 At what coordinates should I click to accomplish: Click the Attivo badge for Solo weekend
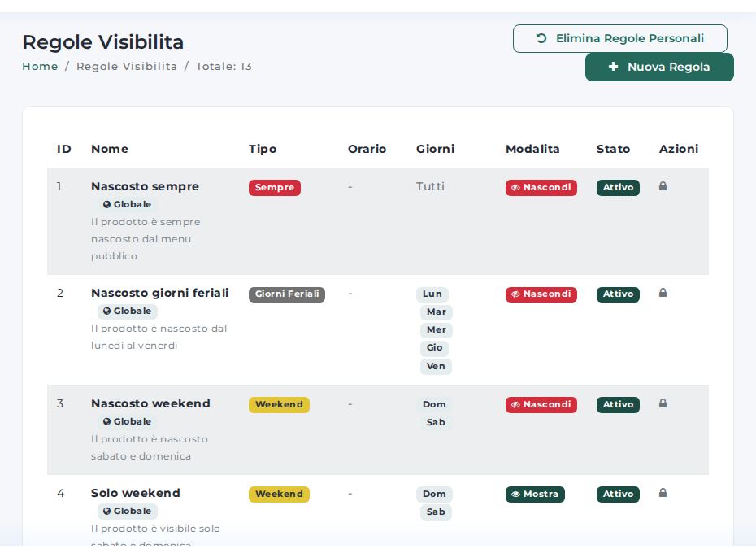click(x=618, y=494)
